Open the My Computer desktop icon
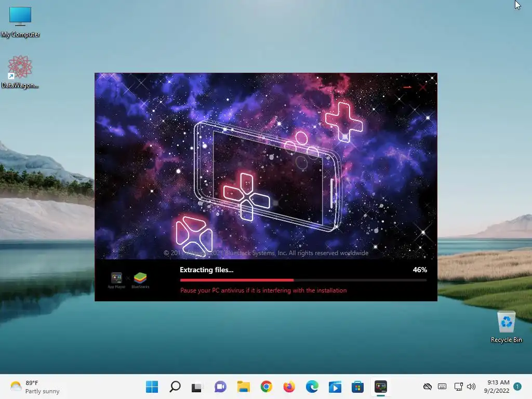The image size is (532, 399). click(x=20, y=22)
